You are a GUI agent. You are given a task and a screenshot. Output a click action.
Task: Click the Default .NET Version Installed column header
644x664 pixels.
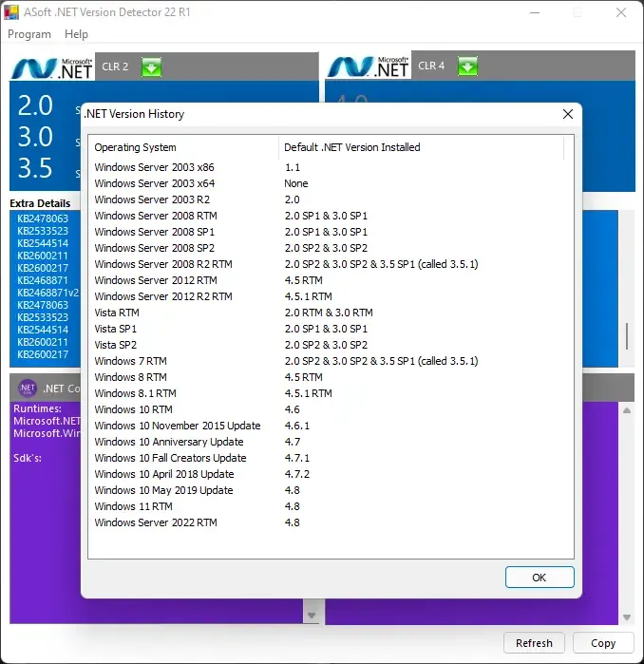point(421,147)
